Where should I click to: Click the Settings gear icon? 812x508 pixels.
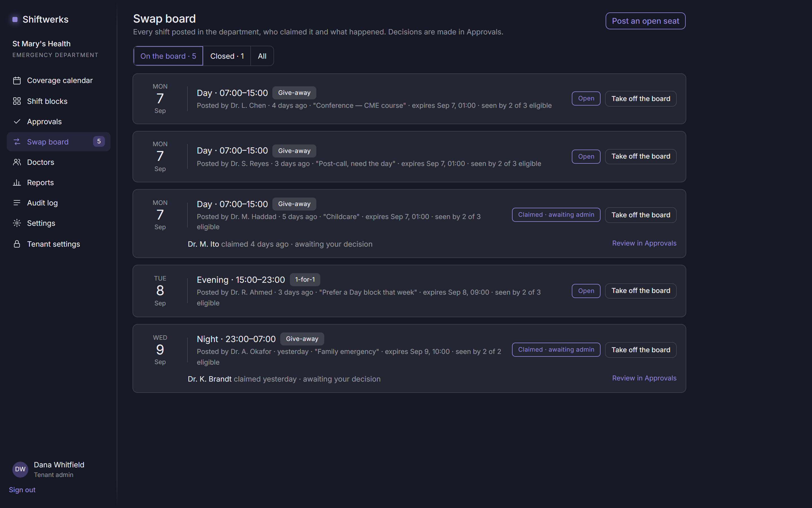coord(17,223)
